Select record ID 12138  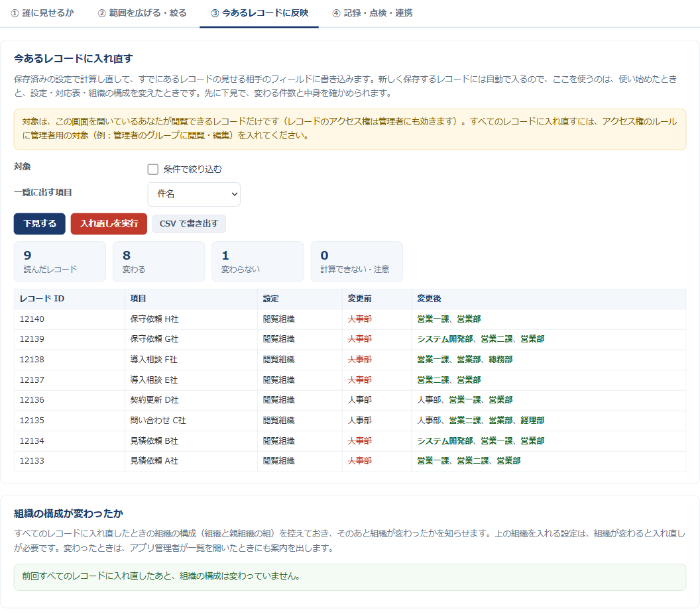point(32,360)
